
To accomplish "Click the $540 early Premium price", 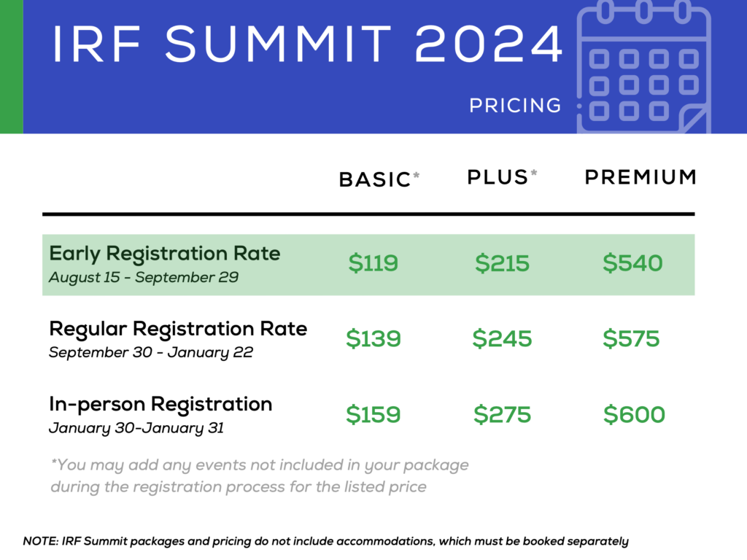I will click(x=632, y=262).
